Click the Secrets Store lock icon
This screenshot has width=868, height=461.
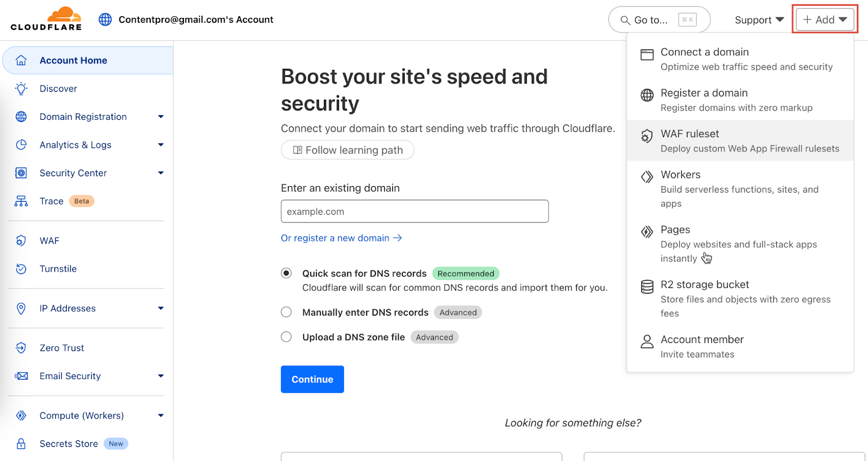(x=21, y=444)
